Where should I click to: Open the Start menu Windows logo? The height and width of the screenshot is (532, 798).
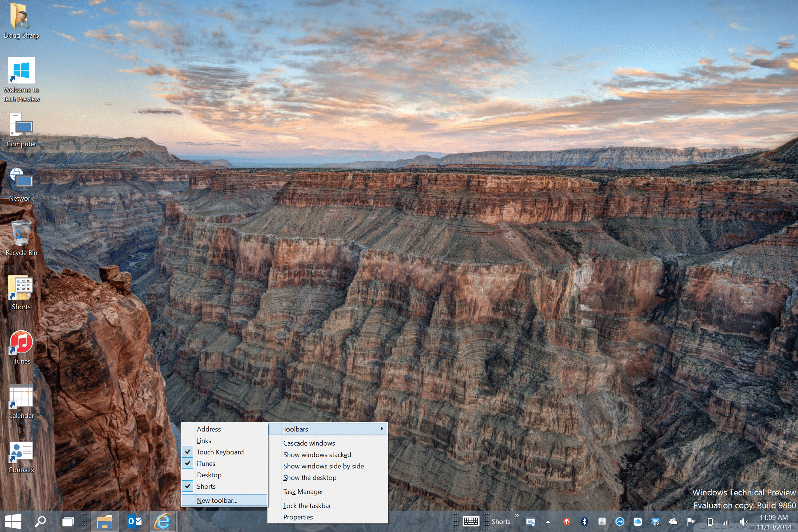13,521
